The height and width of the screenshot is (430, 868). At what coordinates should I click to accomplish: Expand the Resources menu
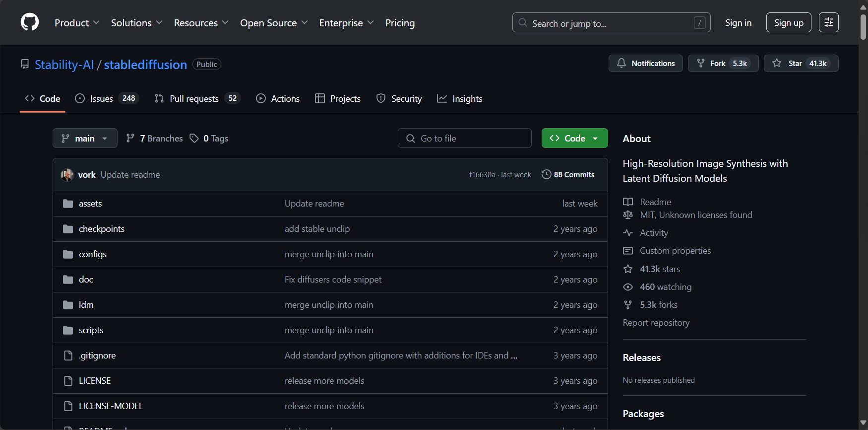201,23
